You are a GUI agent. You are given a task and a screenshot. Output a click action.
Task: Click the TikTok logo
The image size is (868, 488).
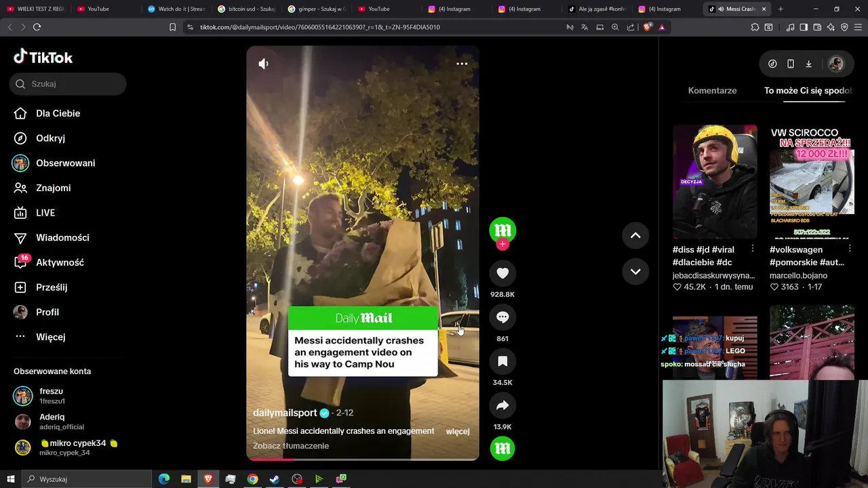pos(43,57)
